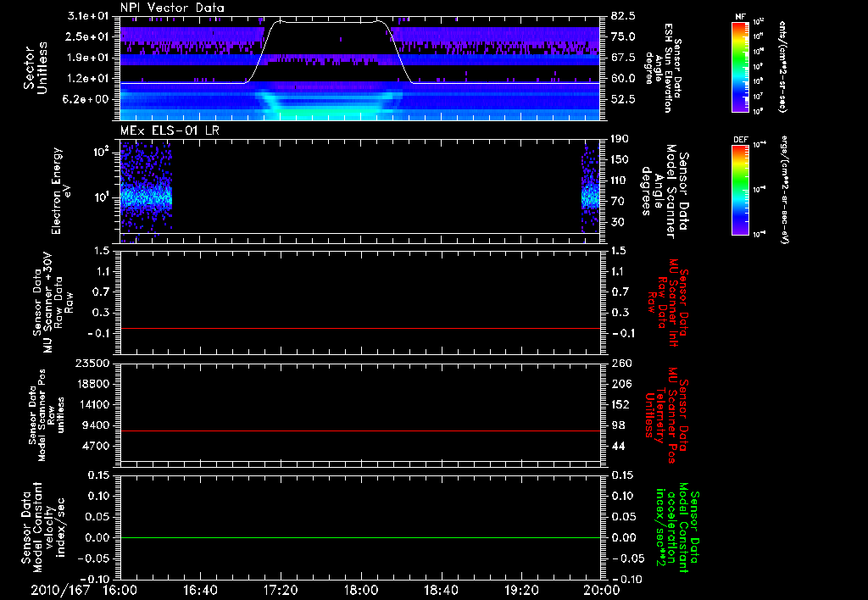This screenshot has height=600, width=868.
Task: Click the "18:40" time tick label
Action: click(x=441, y=590)
